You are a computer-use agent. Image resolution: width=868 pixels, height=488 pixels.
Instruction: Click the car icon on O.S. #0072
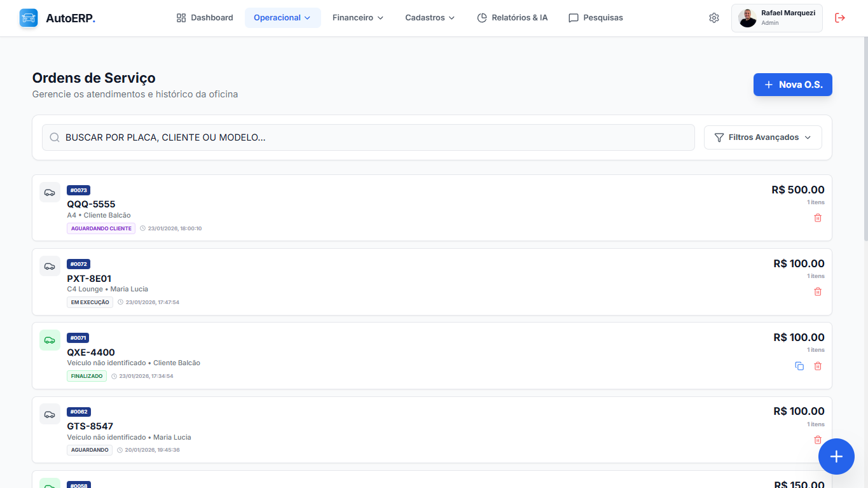click(50, 266)
